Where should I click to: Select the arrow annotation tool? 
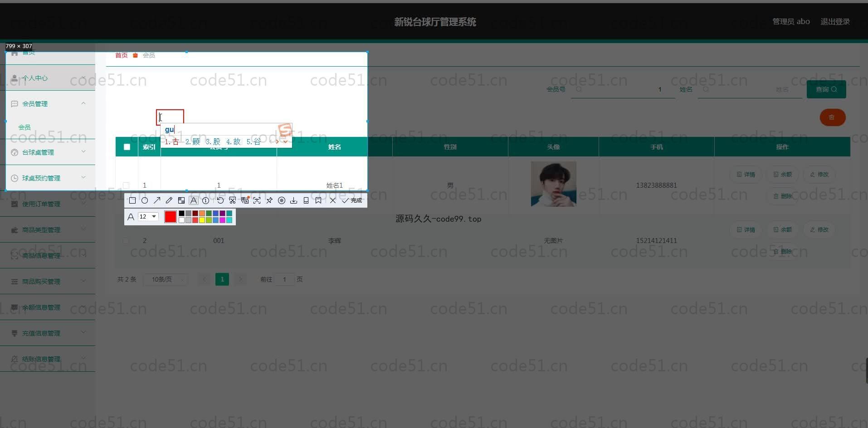[x=157, y=200]
